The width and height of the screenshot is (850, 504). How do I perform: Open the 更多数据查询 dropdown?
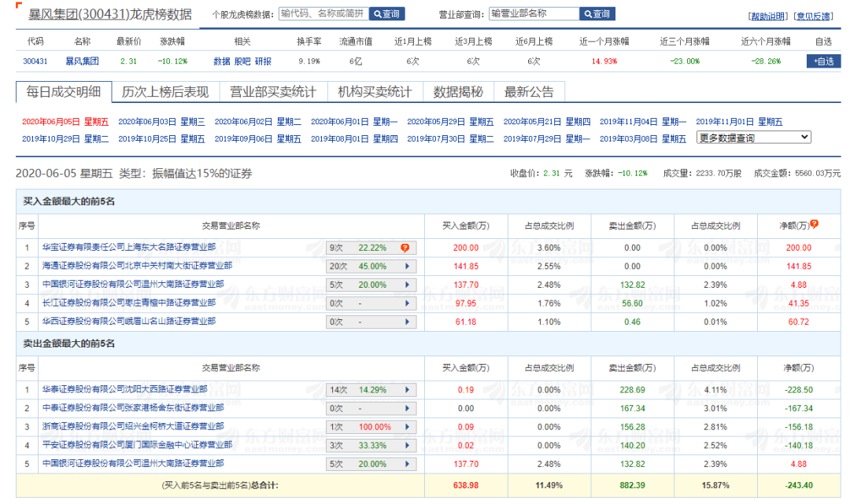point(753,138)
